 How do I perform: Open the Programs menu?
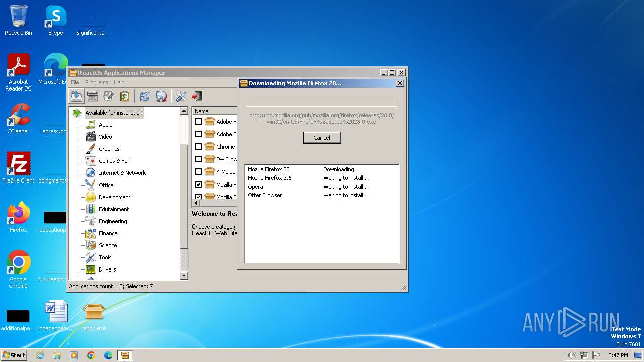(96, 82)
